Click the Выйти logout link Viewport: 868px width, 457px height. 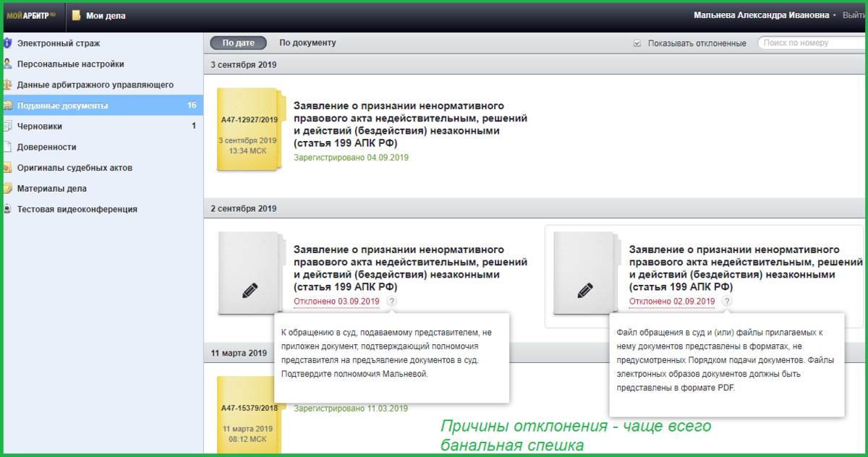[x=854, y=15]
